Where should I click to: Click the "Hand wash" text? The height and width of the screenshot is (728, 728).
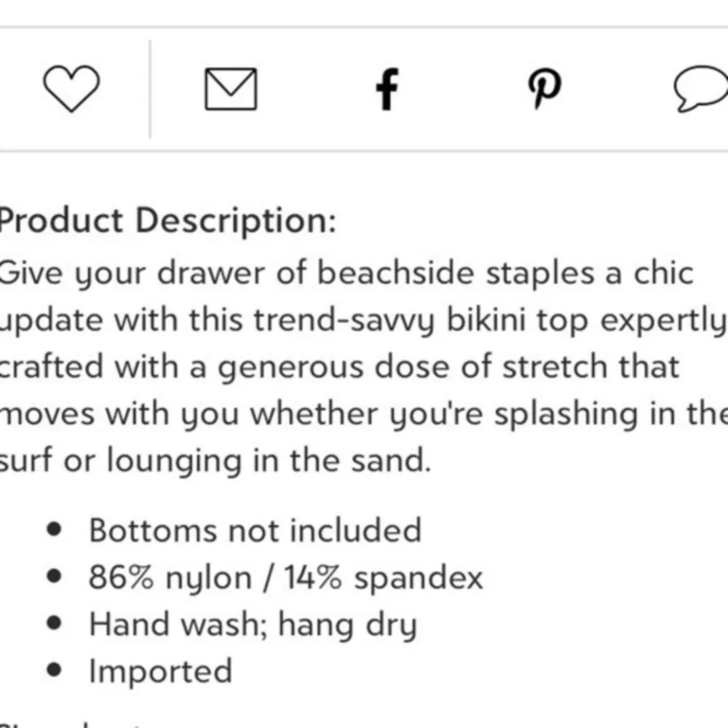(x=171, y=625)
